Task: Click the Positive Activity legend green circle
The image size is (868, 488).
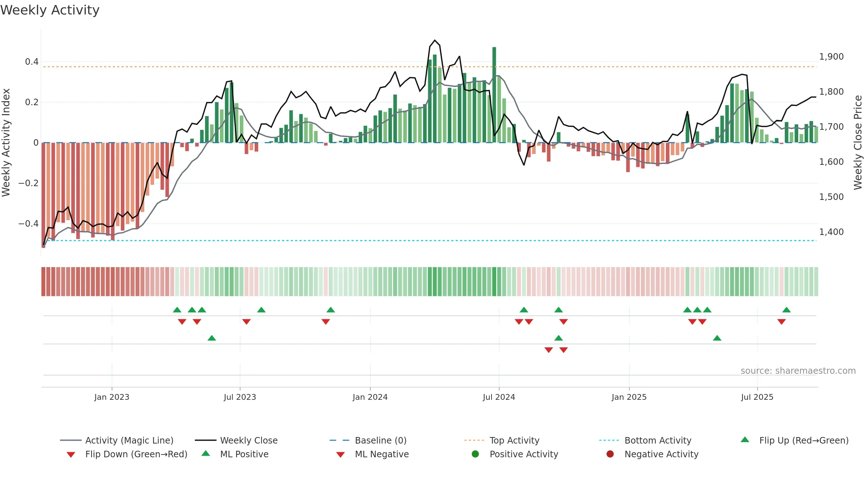Action: [475, 454]
